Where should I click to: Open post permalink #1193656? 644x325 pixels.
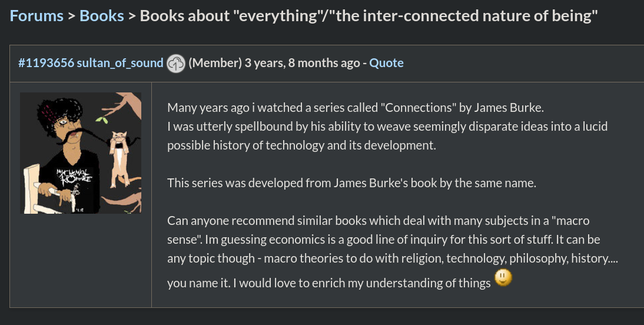(x=46, y=63)
